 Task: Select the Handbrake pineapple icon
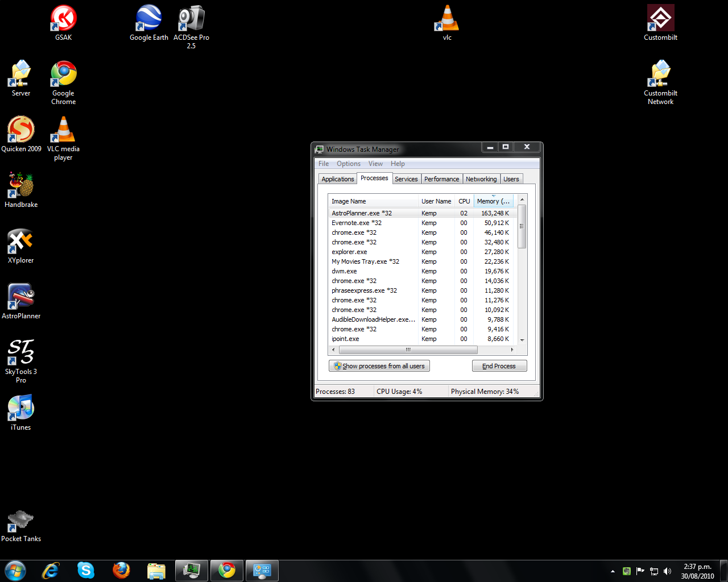[x=21, y=190]
